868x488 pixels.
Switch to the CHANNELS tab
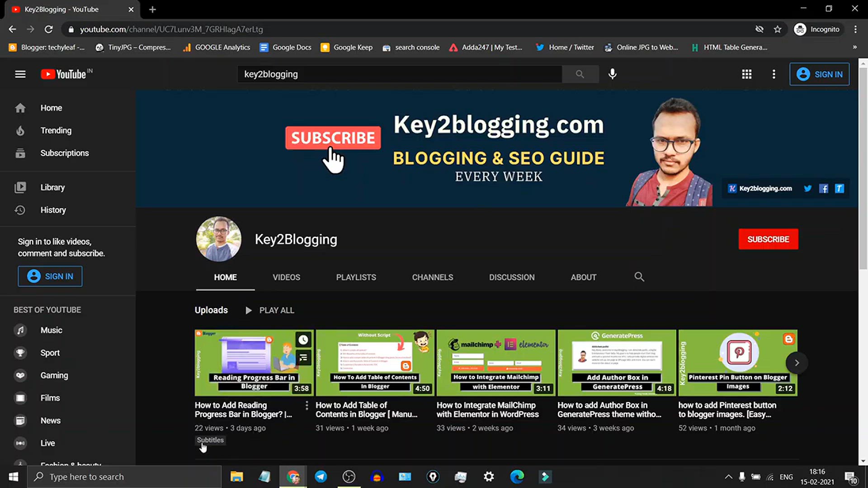[432, 277]
